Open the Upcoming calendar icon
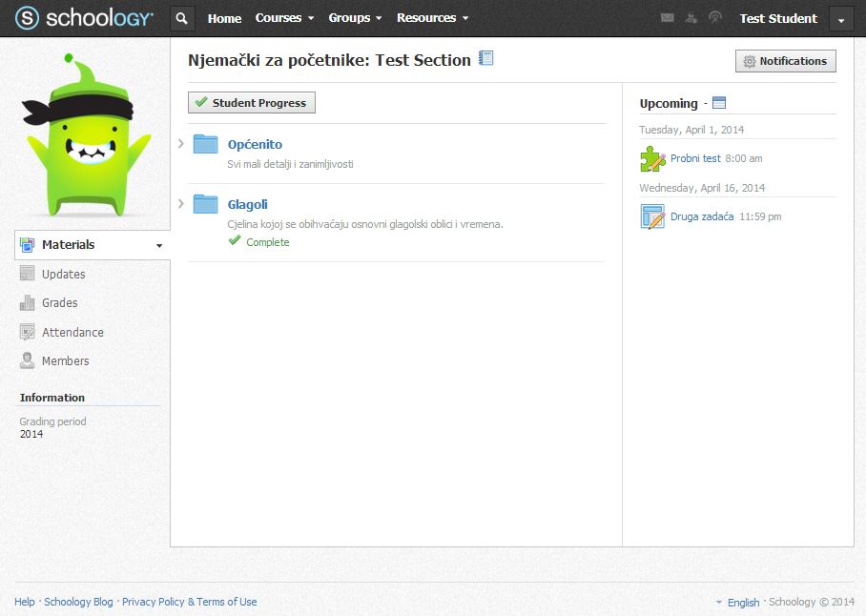This screenshot has height=616, width=866. (719, 103)
